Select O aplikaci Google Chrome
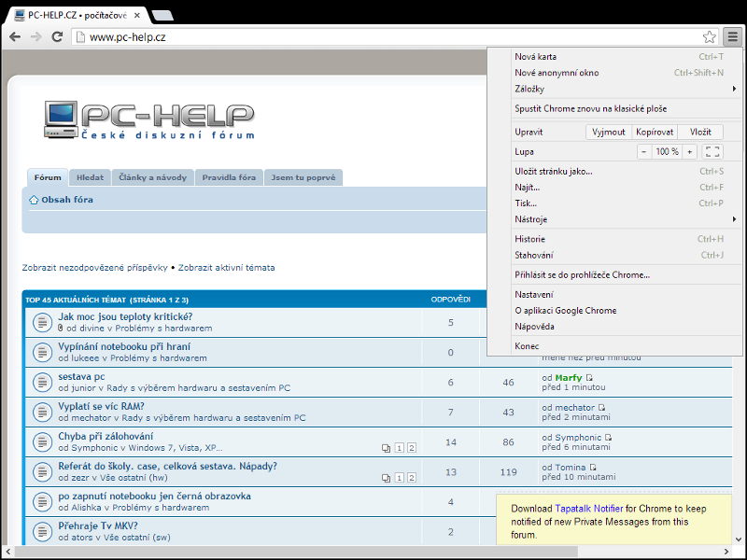This screenshot has width=747, height=560. [x=627, y=311]
